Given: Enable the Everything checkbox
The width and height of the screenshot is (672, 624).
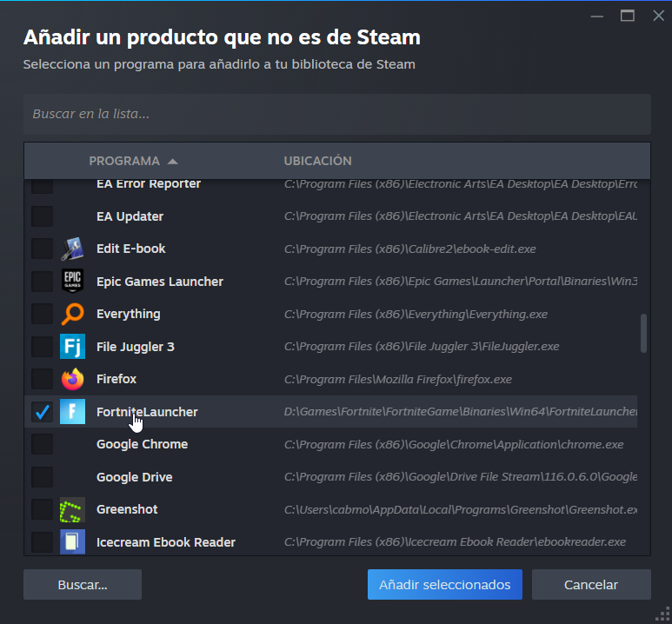Looking at the screenshot, I should pos(42,314).
